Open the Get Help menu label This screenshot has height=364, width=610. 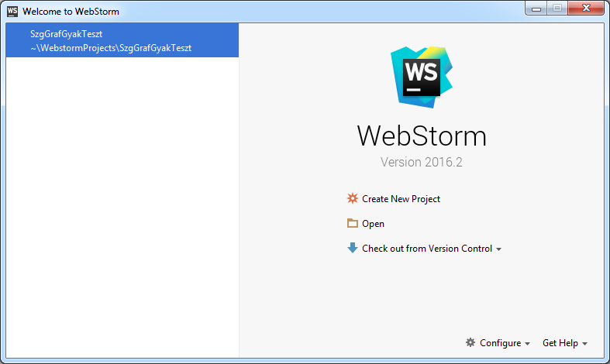560,343
